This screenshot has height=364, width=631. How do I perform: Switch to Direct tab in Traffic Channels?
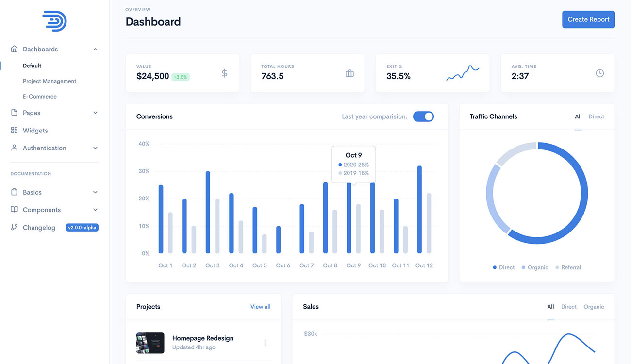596,116
